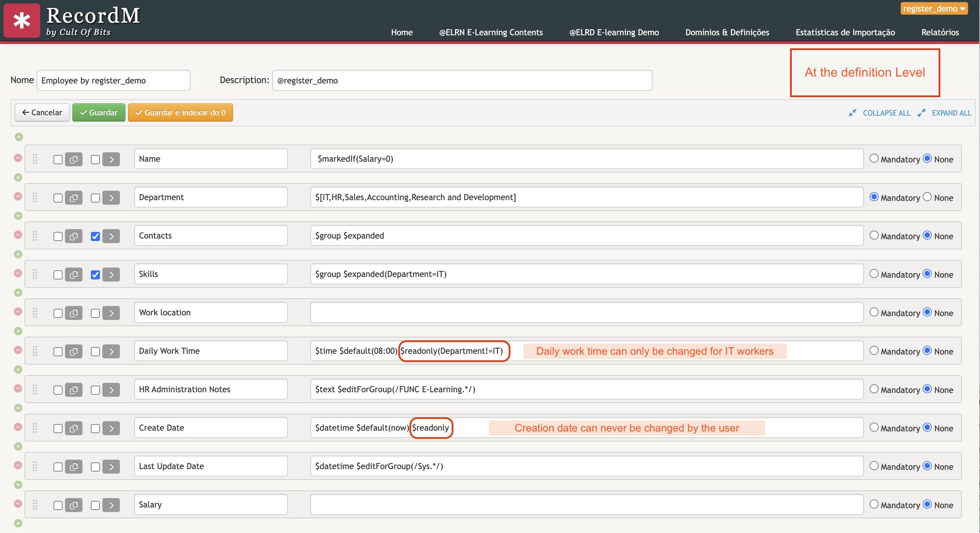The width and height of the screenshot is (980, 533).
Task: Click the drag handle of the Salary row
Action: pos(35,504)
